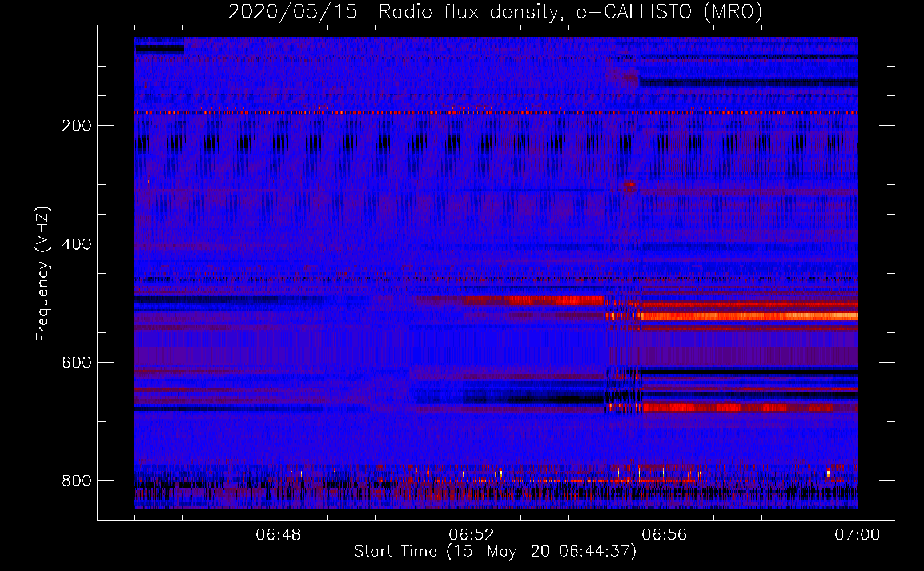
Task: Click the 07:00 time tick label
Action: point(858,535)
